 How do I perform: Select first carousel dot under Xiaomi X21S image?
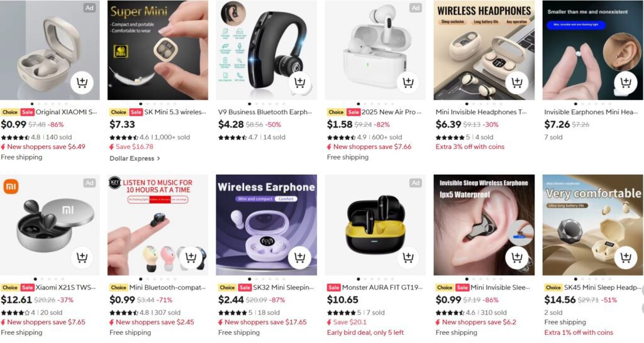35,279
